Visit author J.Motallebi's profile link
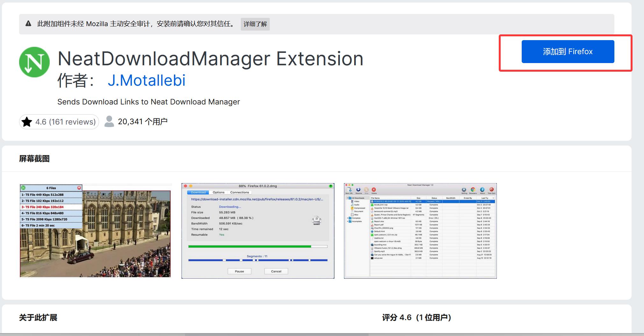The image size is (644, 336). [147, 80]
